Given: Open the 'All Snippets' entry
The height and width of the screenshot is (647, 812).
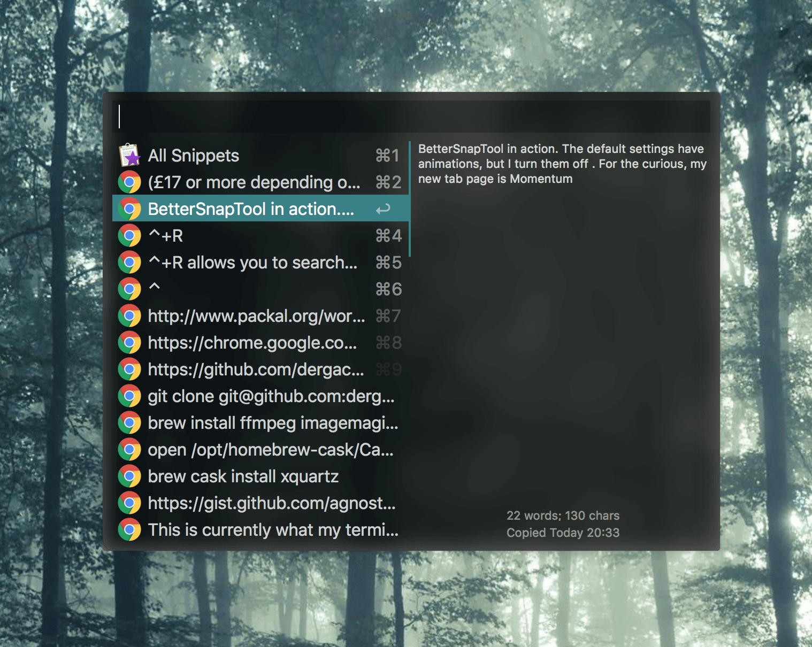Looking at the screenshot, I should (261, 155).
